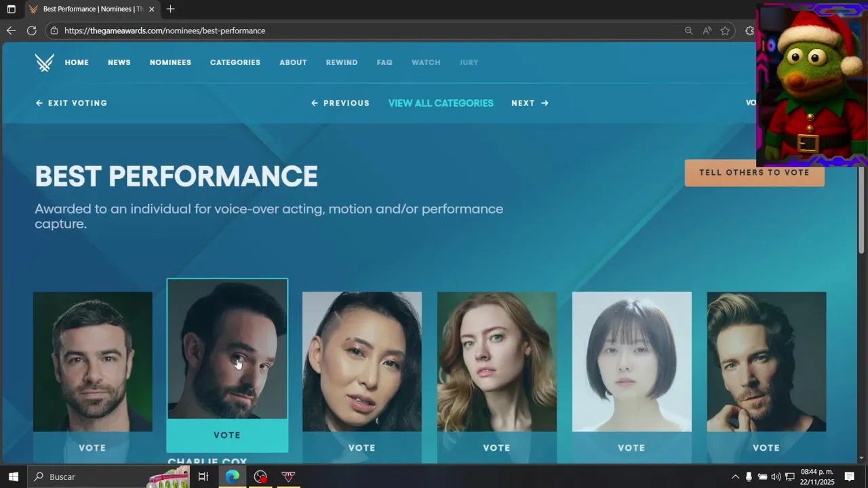Vote for Charlie Cox
This screenshot has width=868, height=488.
(227, 435)
